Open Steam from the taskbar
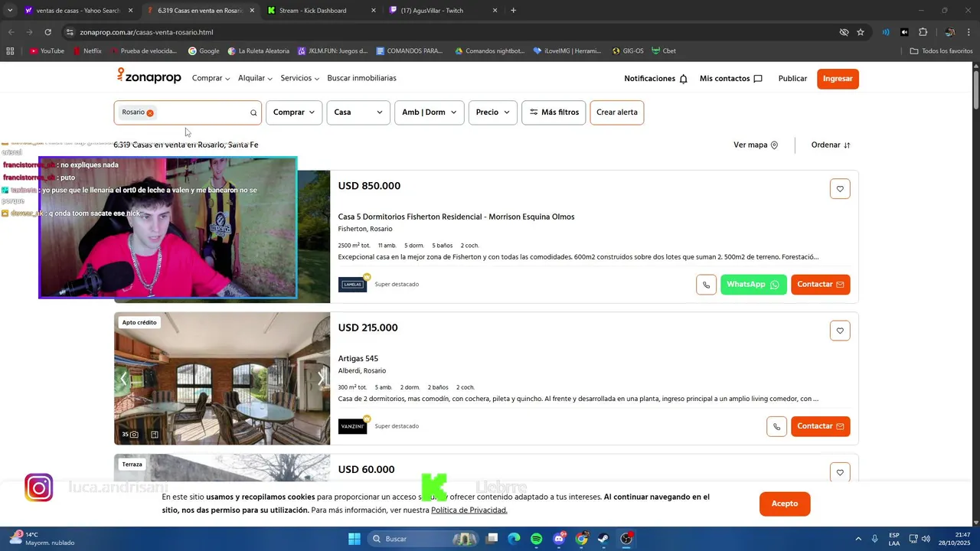The width and height of the screenshot is (980, 551). [603, 539]
